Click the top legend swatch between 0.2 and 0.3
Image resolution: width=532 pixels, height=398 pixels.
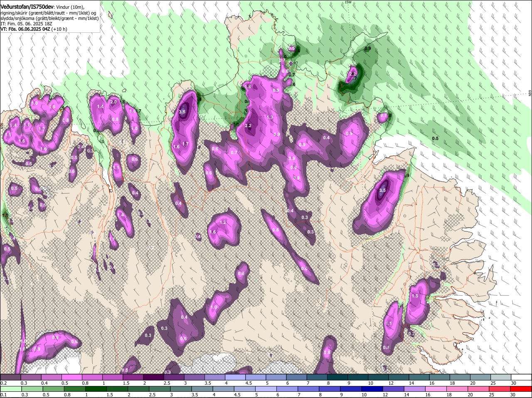[x=10, y=377]
